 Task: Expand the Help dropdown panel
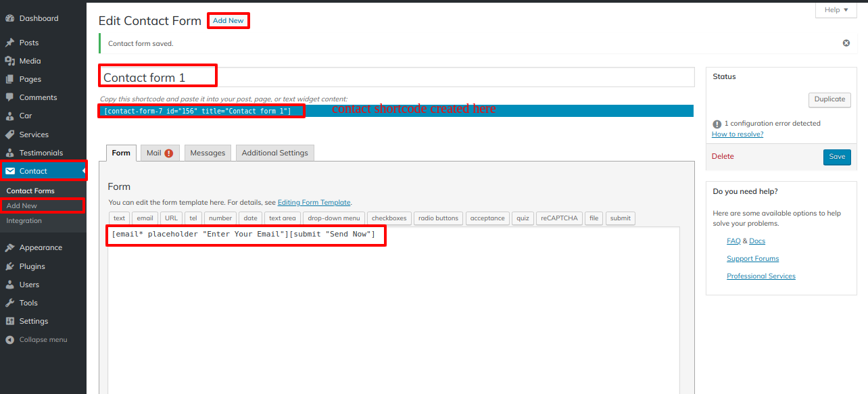coord(836,10)
